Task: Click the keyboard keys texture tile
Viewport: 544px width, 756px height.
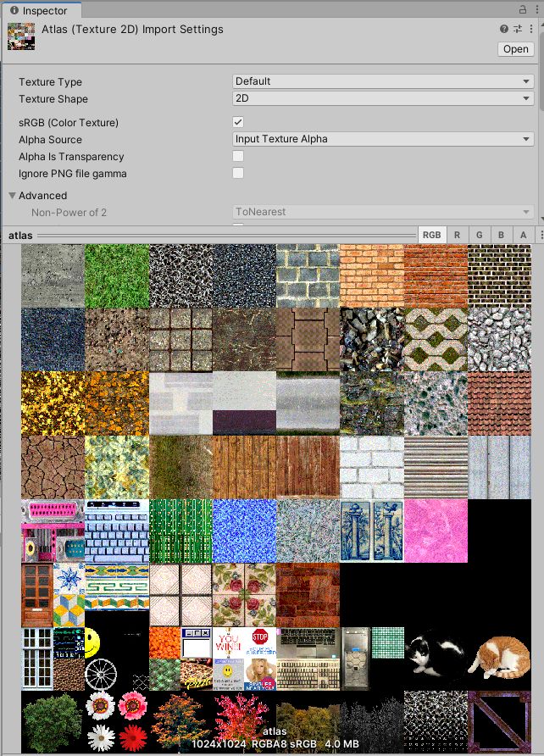Action: pyautogui.click(x=117, y=531)
